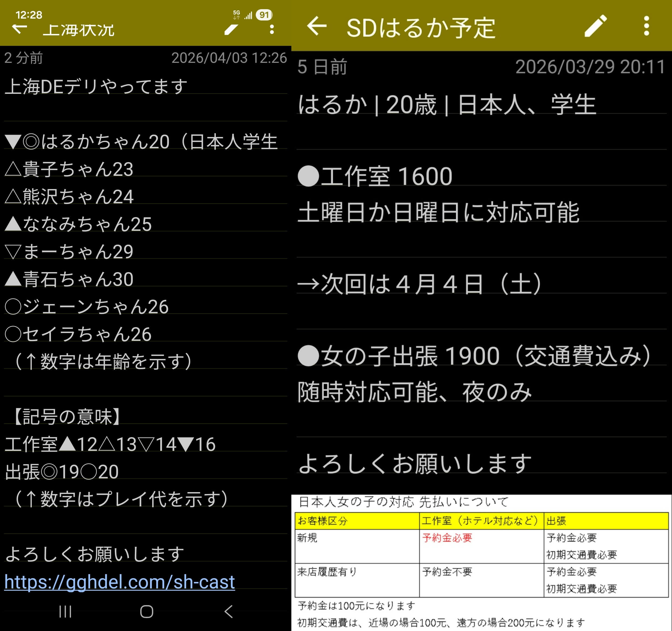Tap the pencil edit icon in left note
This screenshot has height=631, width=672.
(231, 29)
